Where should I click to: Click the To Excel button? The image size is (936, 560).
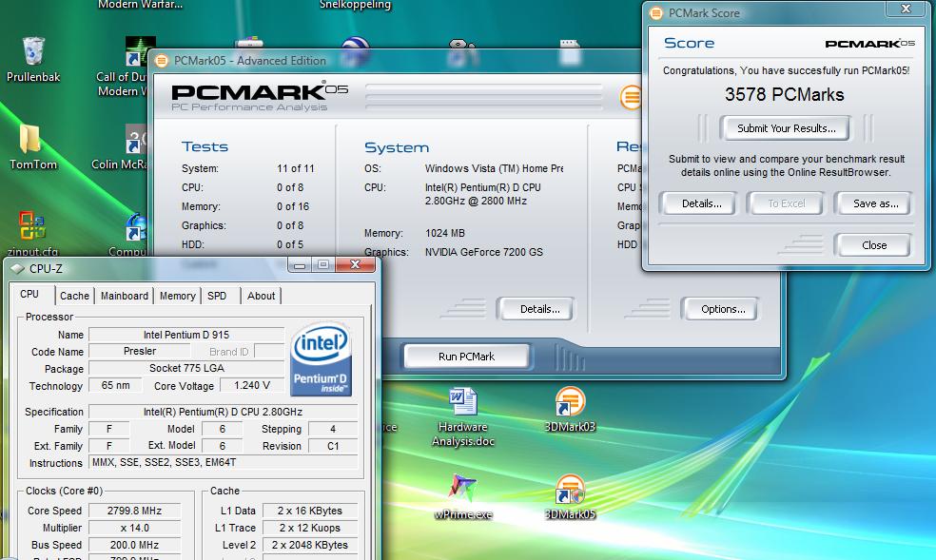point(786,203)
